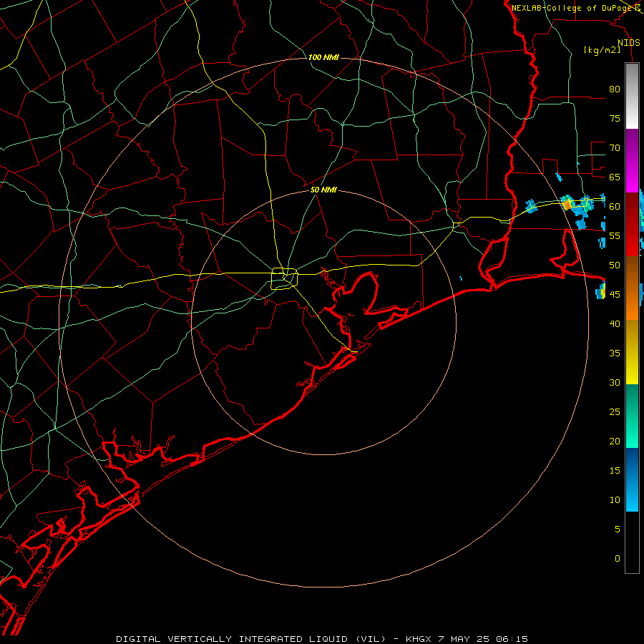
Task: Click the purple-magenta color bar segment
Action: (632, 160)
